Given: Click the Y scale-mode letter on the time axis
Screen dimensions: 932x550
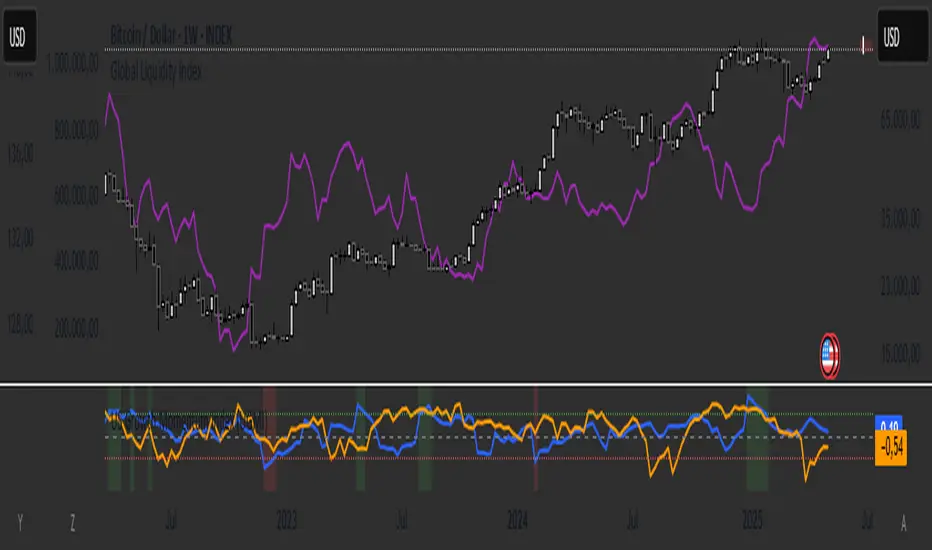Looking at the screenshot, I should (20, 523).
